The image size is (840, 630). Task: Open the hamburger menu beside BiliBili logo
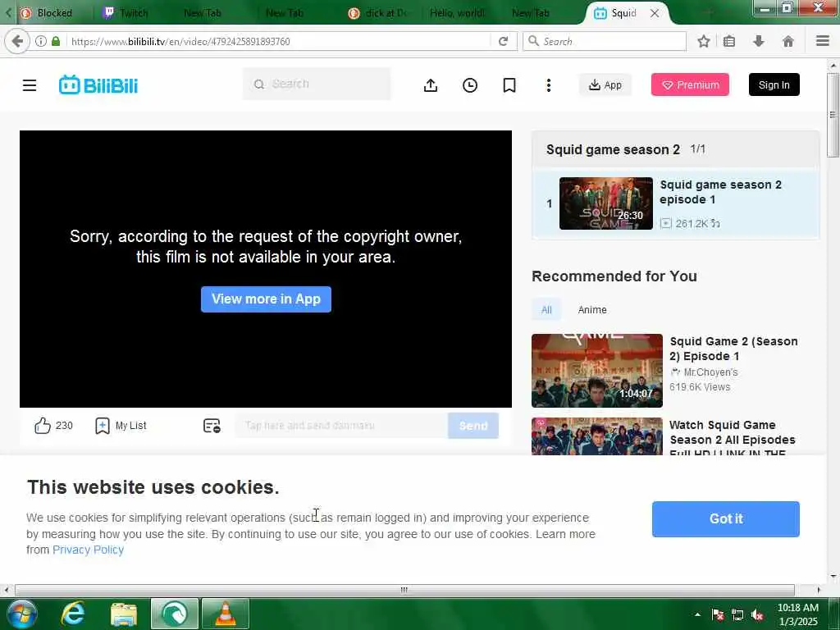[30, 85]
